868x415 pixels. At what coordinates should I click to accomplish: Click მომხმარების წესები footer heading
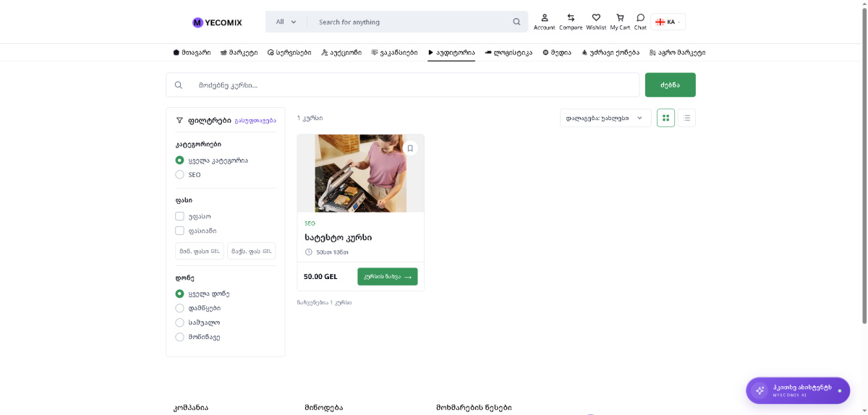tap(474, 408)
